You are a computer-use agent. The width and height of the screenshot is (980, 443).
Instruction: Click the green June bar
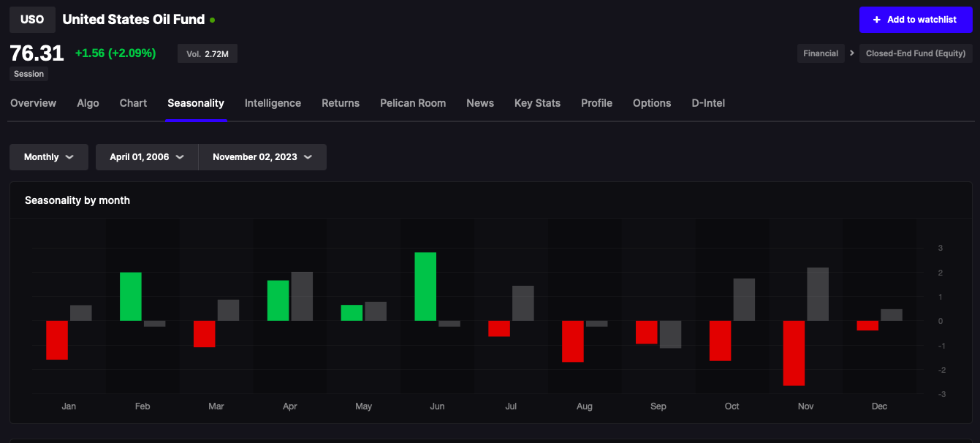[425, 287]
